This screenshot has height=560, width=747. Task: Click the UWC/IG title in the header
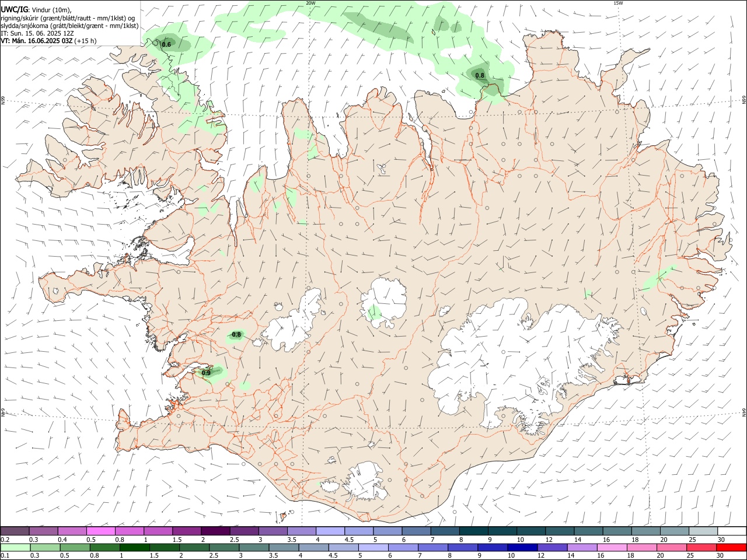pyautogui.click(x=14, y=9)
